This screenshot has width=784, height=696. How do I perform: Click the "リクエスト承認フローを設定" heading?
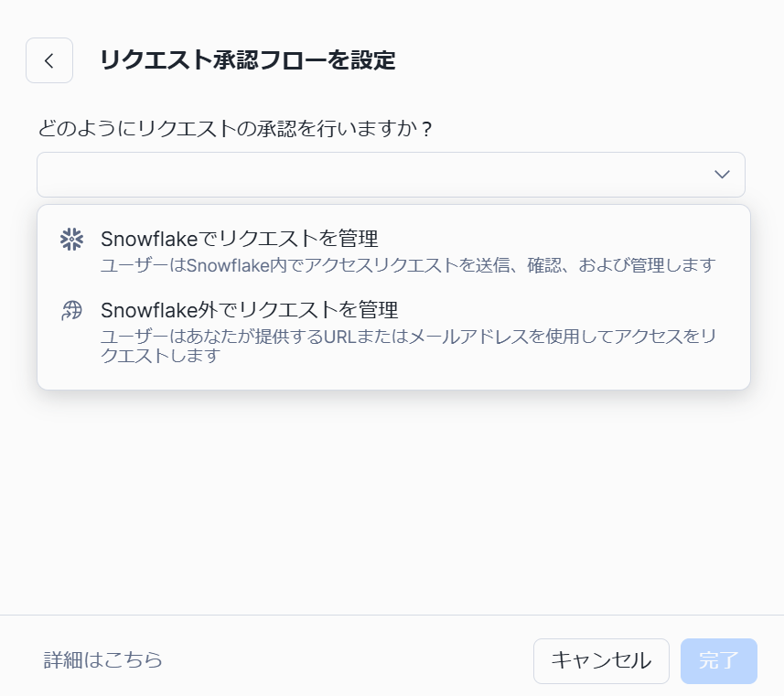247,61
